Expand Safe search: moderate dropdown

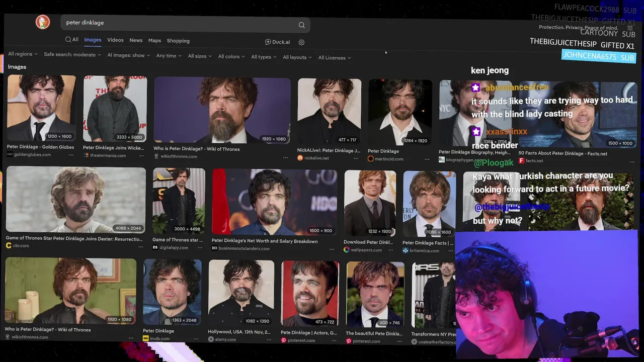point(72,55)
